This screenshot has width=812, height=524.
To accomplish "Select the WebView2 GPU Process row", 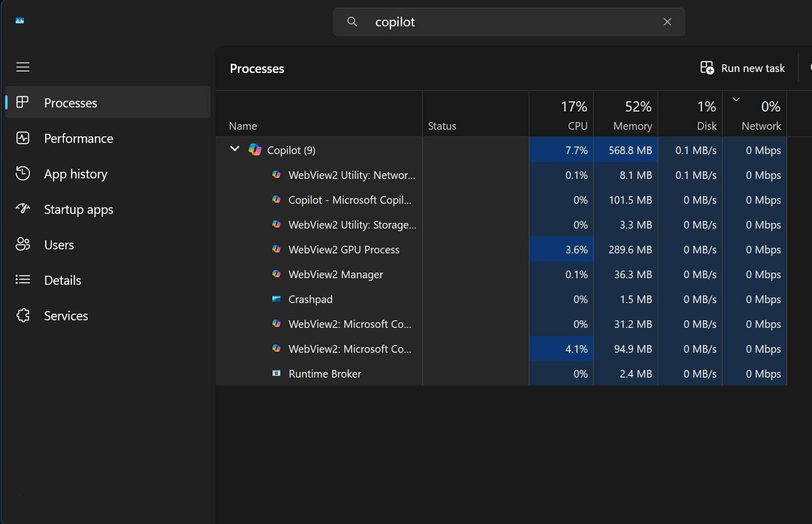I will click(501, 249).
